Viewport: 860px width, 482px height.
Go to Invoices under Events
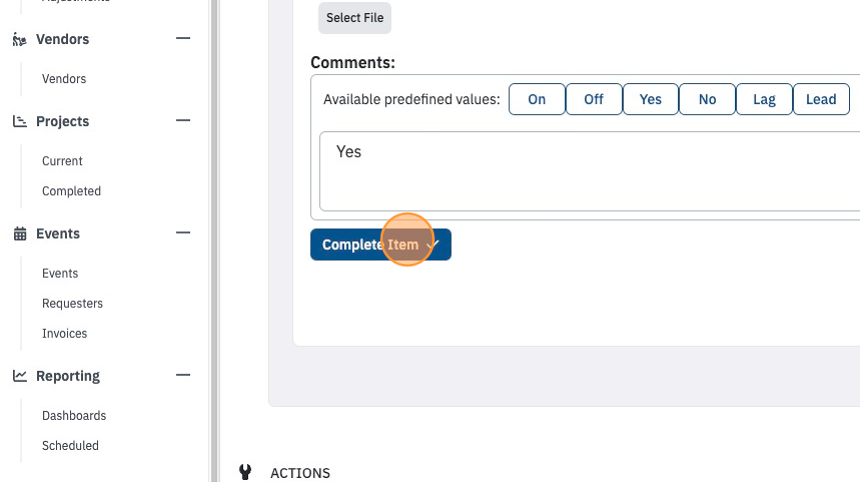64,333
